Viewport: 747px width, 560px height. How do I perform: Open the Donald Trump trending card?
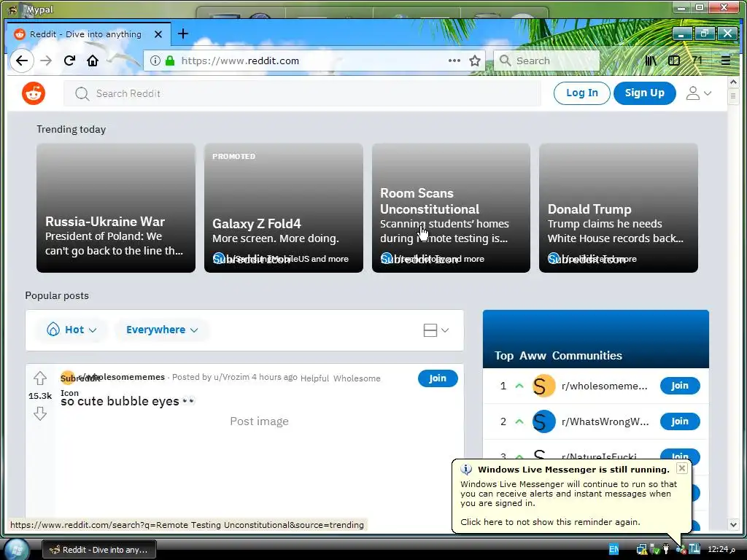(x=619, y=208)
